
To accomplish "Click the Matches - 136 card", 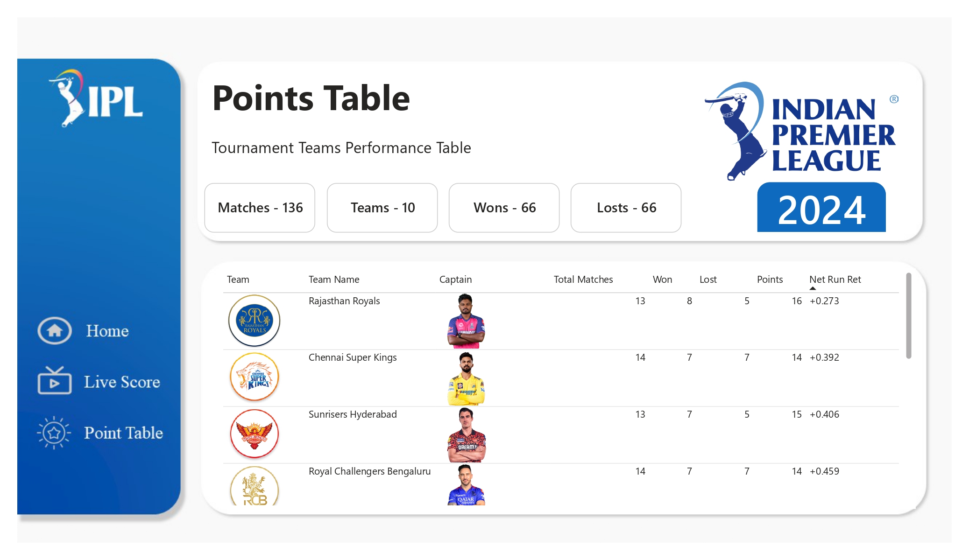I will (260, 208).
